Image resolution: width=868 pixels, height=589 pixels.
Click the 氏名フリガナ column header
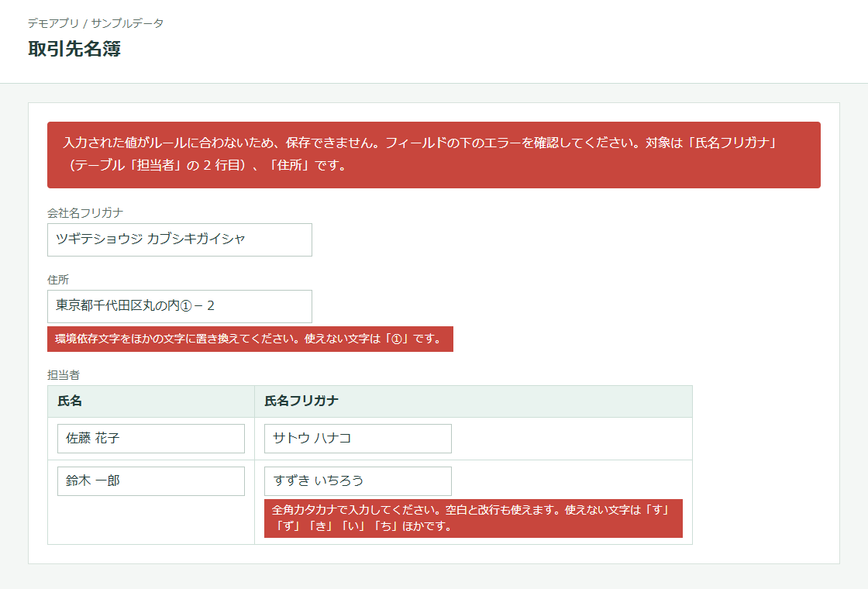point(474,401)
